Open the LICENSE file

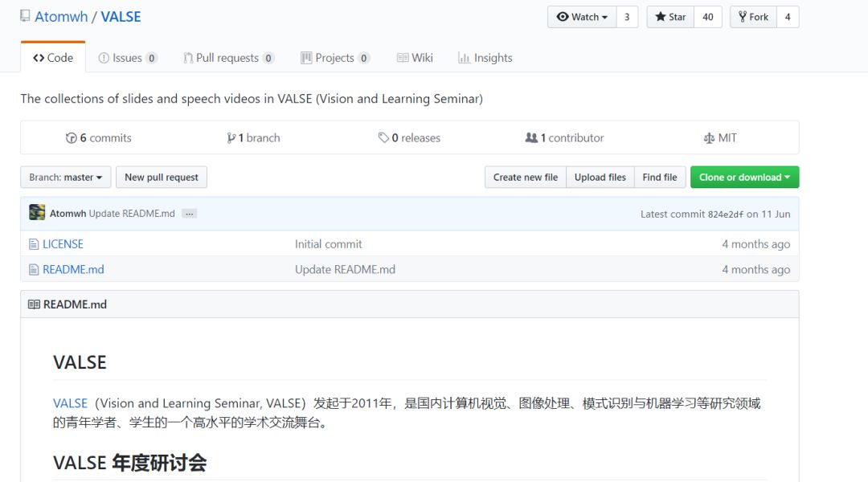point(63,244)
